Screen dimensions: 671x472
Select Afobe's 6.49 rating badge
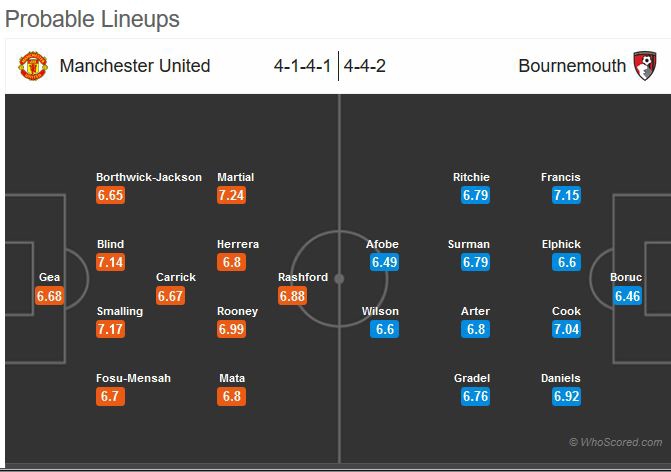pyautogui.click(x=385, y=262)
